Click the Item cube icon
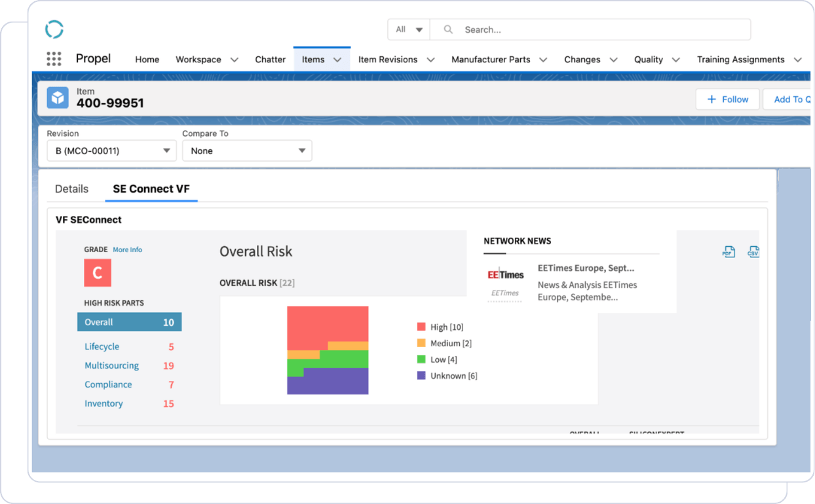 click(58, 98)
